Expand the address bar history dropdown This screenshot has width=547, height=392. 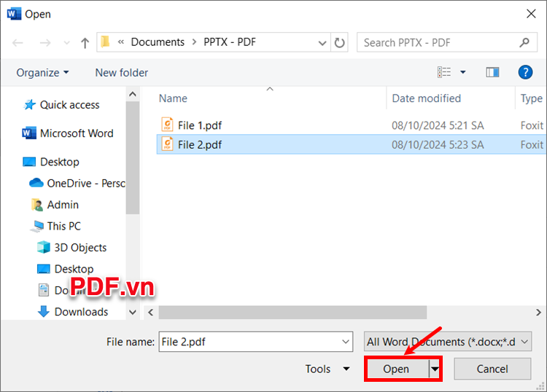(322, 42)
